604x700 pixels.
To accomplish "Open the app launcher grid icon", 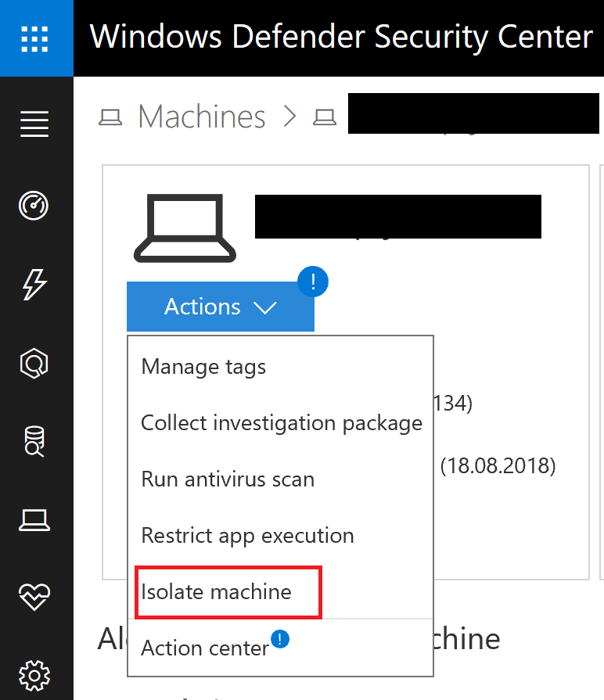I will [35, 39].
